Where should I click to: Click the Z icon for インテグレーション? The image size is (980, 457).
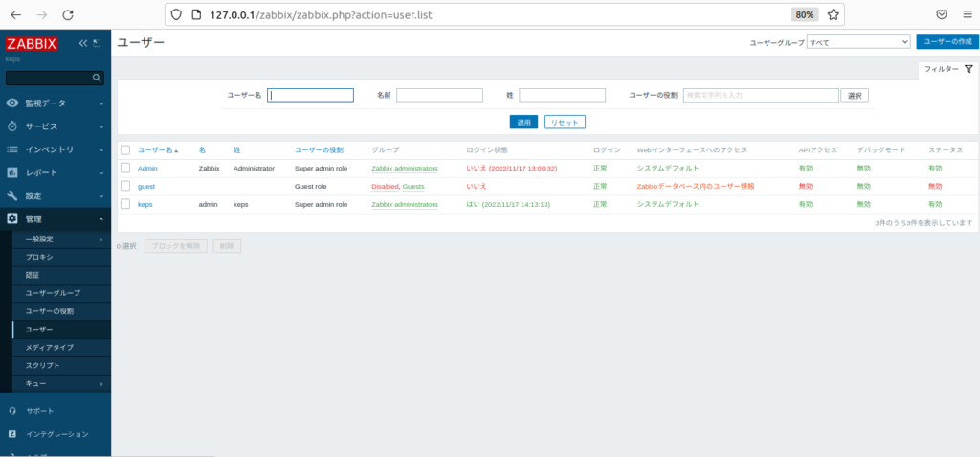(12, 434)
